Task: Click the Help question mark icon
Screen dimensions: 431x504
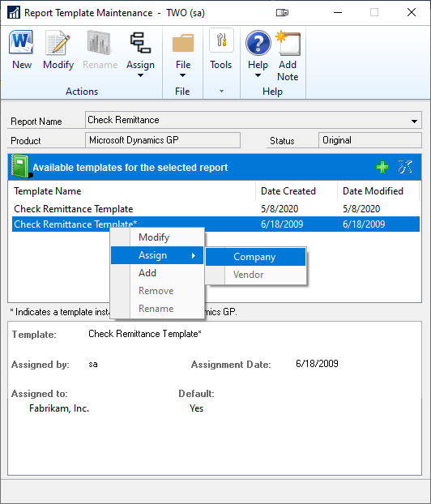Action: (x=258, y=43)
